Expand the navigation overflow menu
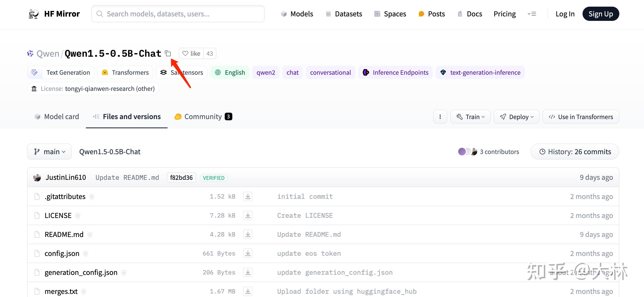This screenshot has width=644, height=297. [532, 14]
